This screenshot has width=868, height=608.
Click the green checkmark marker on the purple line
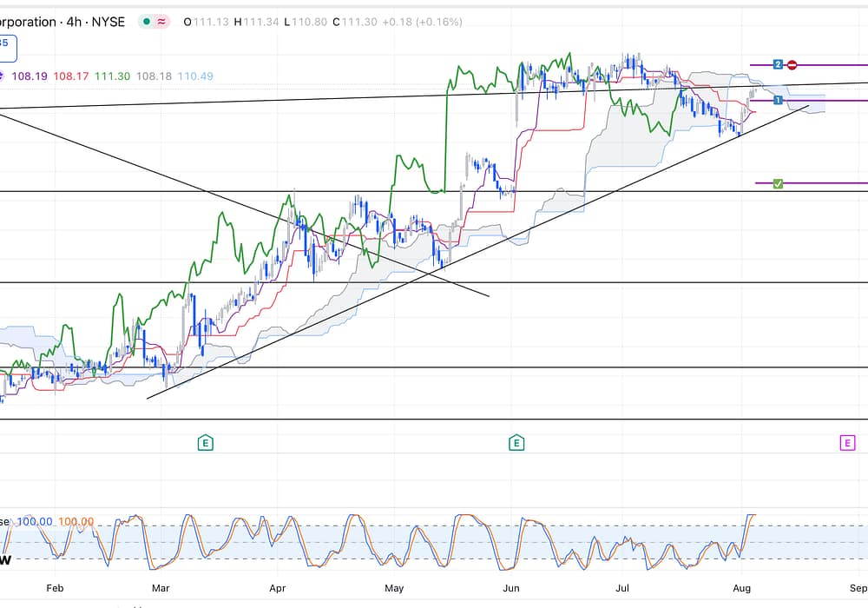(x=778, y=183)
